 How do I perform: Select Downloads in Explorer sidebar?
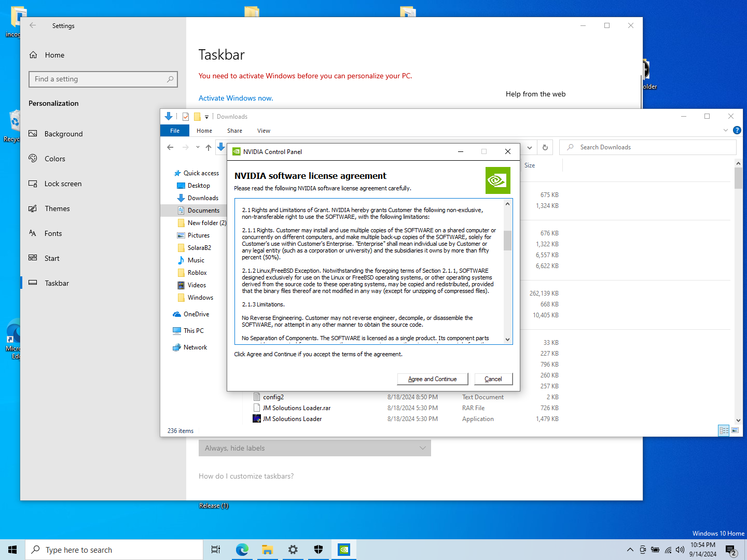pos(203,198)
